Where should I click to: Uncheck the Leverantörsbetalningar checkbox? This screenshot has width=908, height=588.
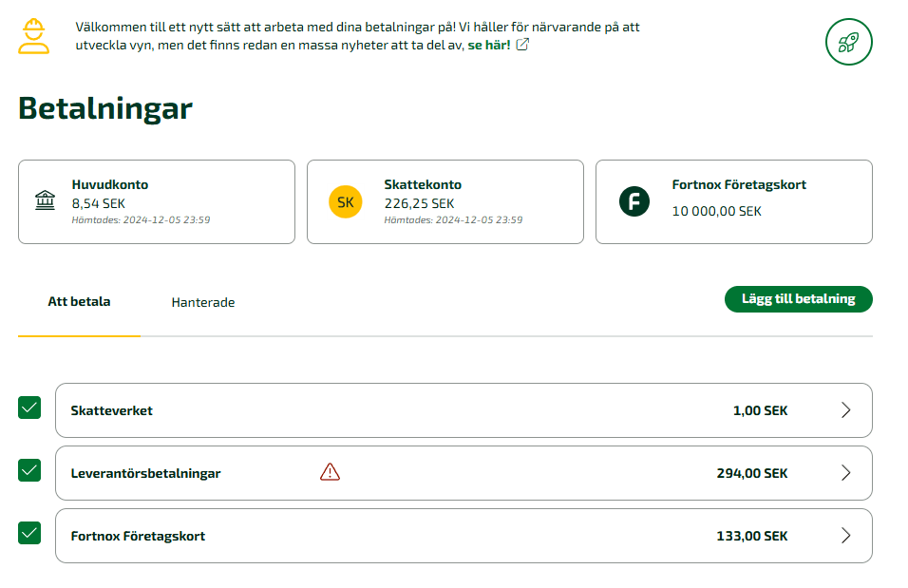click(29, 470)
